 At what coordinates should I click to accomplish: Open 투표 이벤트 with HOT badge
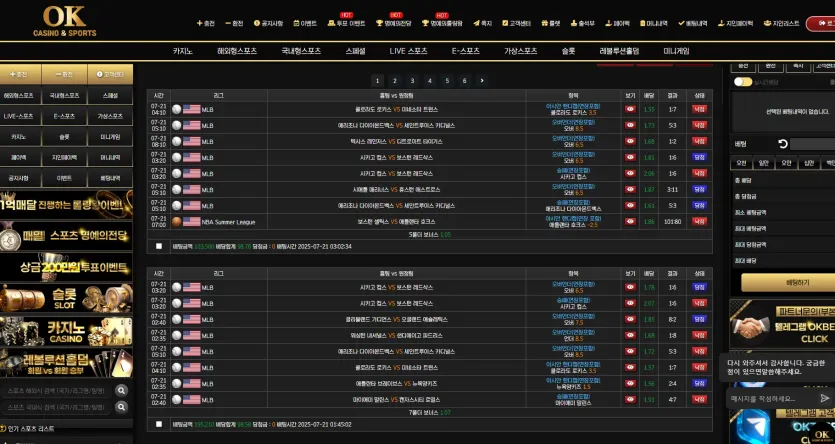pos(346,23)
